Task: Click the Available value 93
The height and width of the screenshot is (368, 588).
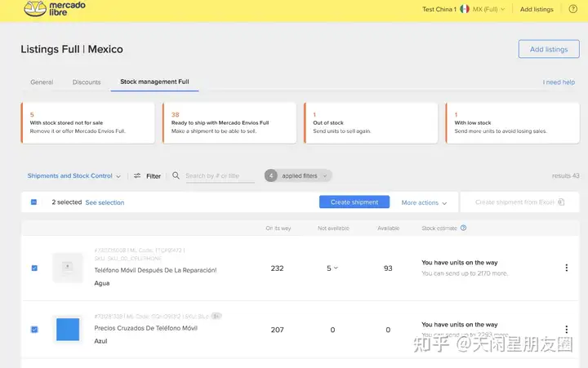Action: pyautogui.click(x=388, y=268)
